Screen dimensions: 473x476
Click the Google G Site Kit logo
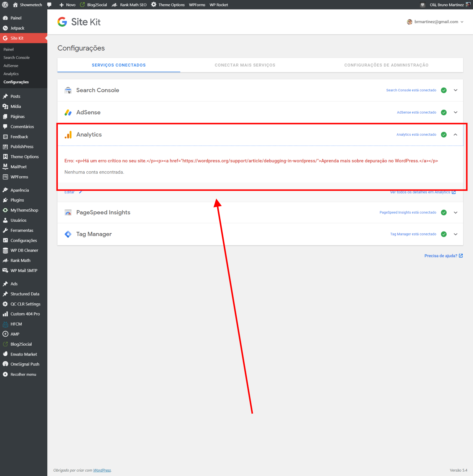coord(62,22)
